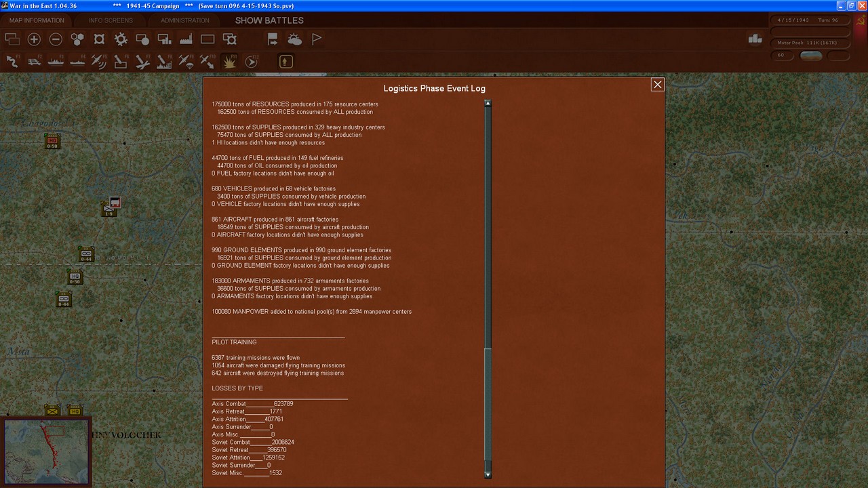This screenshot has width=868, height=488.
Task: Toggle the hex grid display icon
Action: click(77, 39)
